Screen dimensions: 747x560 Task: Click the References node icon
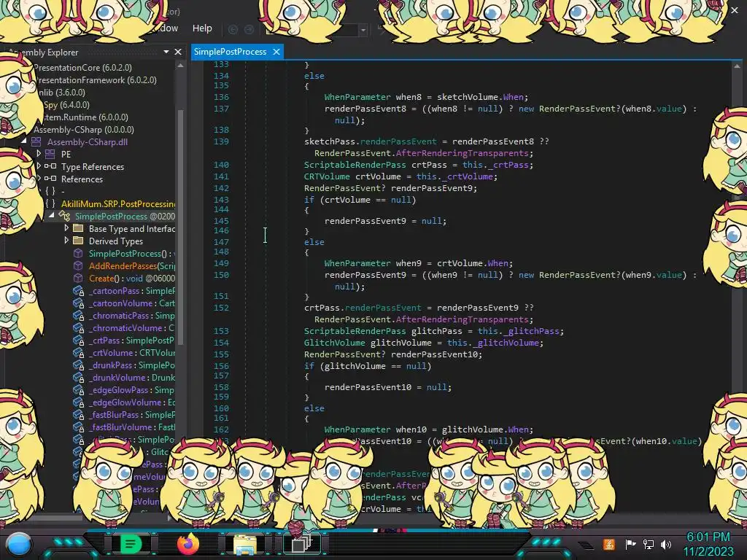(x=50, y=179)
